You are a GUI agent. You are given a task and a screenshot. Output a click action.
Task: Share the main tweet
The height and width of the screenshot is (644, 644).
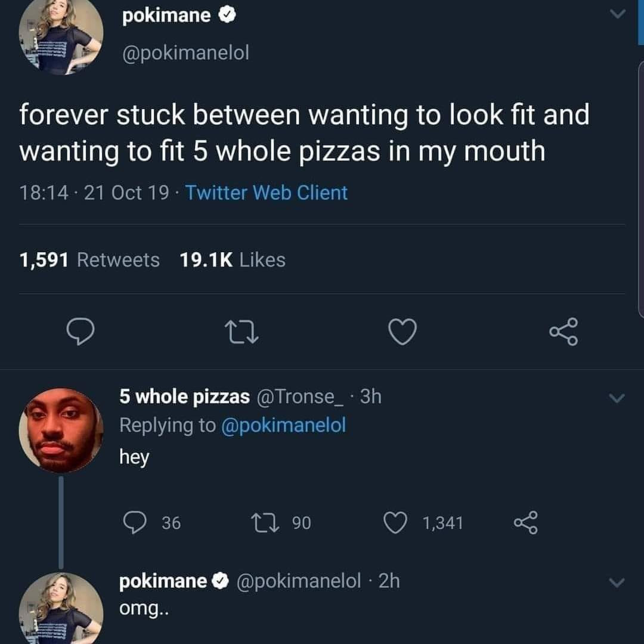click(564, 332)
